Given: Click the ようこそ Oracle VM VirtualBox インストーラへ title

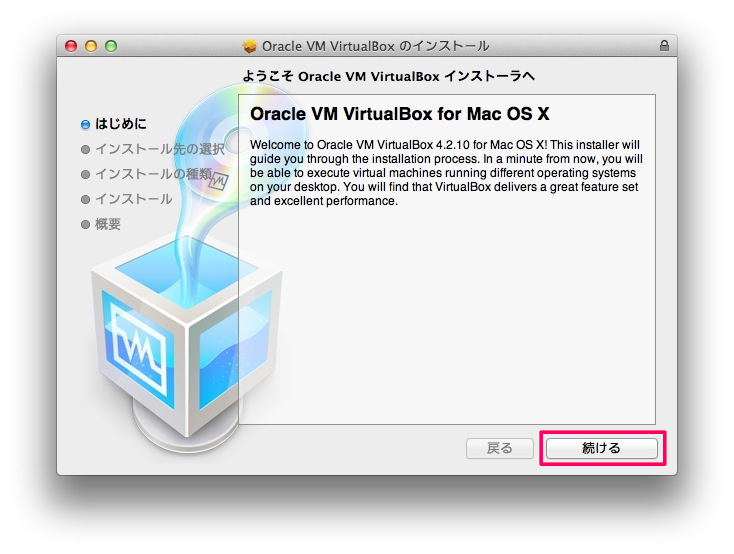Looking at the screenshot, I should pos(389,76).
